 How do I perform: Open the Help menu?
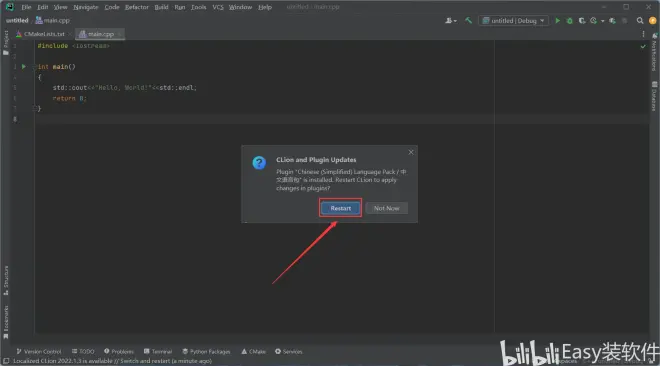click(x=265, y=7)
